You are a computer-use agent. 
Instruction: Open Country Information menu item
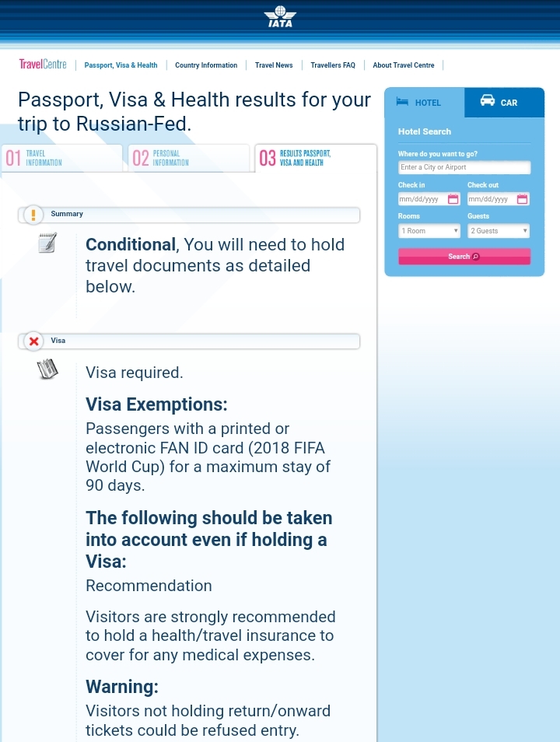click(x=206, y=65)
